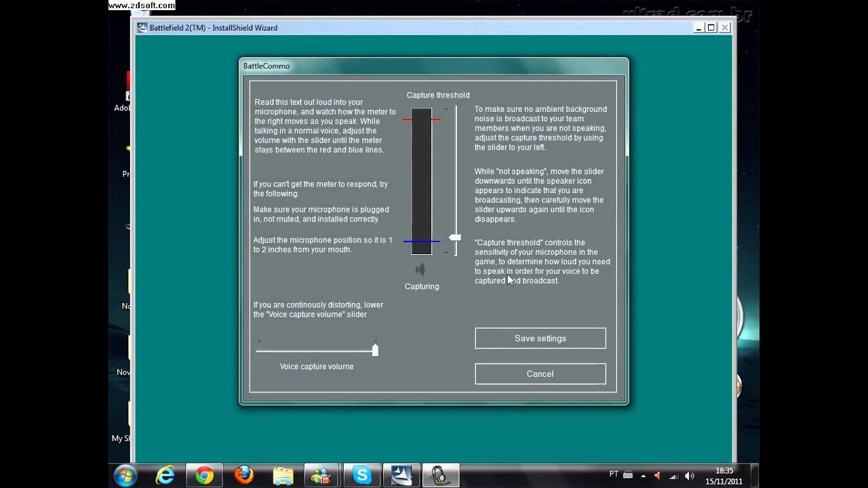Click the network signal tray icon
The width and height of the screenshot is (868, 488).
674,476
